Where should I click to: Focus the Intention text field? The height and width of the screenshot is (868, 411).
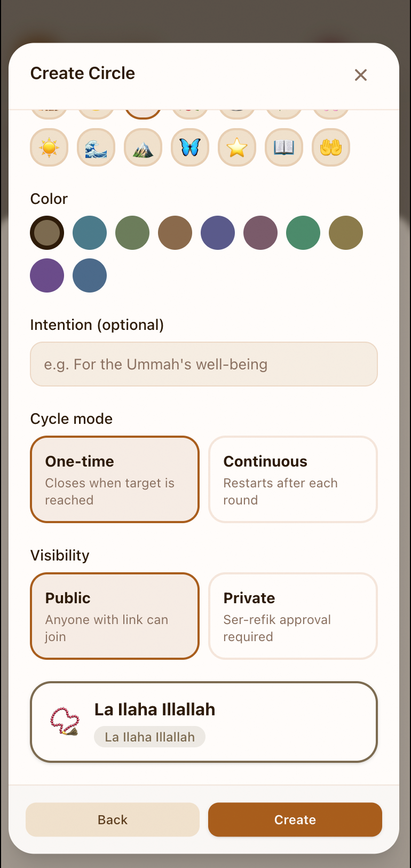coord(204,364)
